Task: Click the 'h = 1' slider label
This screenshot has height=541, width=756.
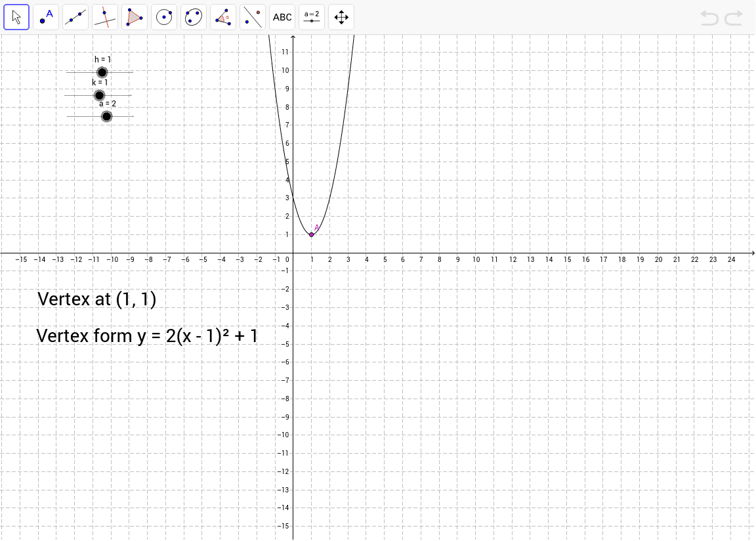Action: (102, 59)
